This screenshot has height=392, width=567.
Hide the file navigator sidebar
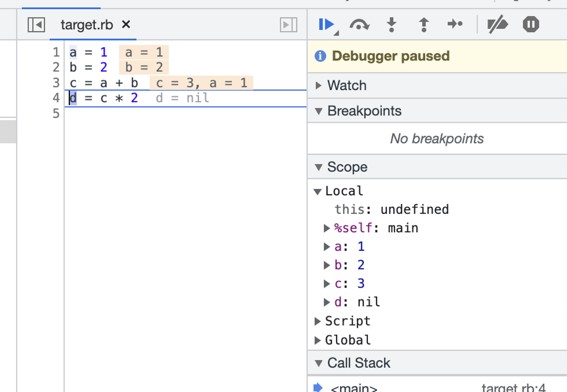(x=36, y=25)
